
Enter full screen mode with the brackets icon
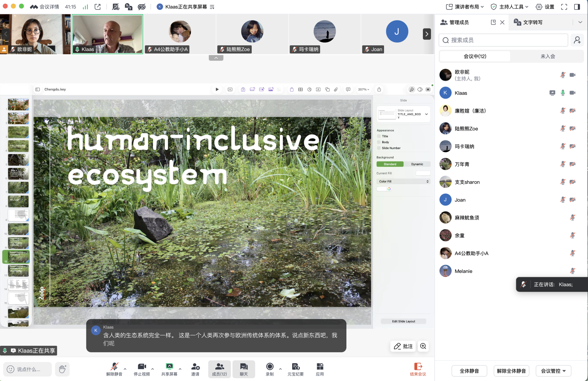pyautogui.click(x=564, y=7)
